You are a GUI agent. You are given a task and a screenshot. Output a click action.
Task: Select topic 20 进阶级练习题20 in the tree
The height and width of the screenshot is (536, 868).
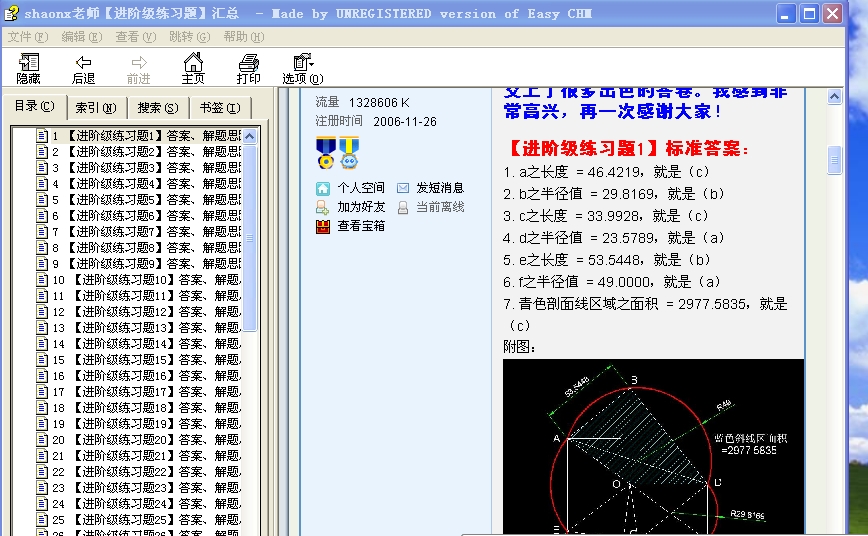tap(146, 440)
